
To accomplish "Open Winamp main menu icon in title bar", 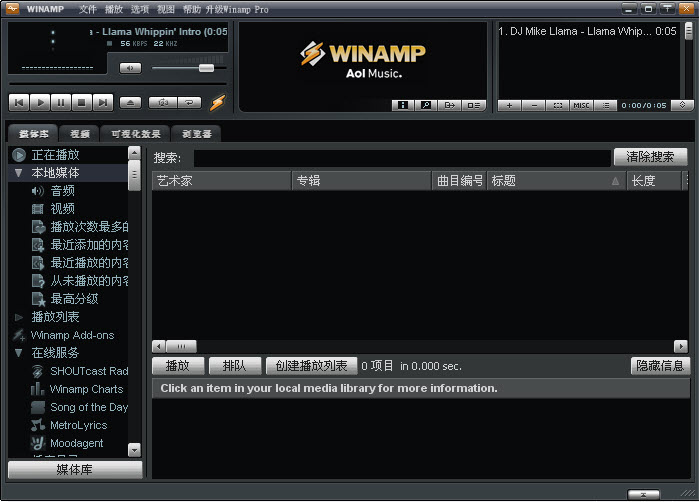I will click(12, 8).
